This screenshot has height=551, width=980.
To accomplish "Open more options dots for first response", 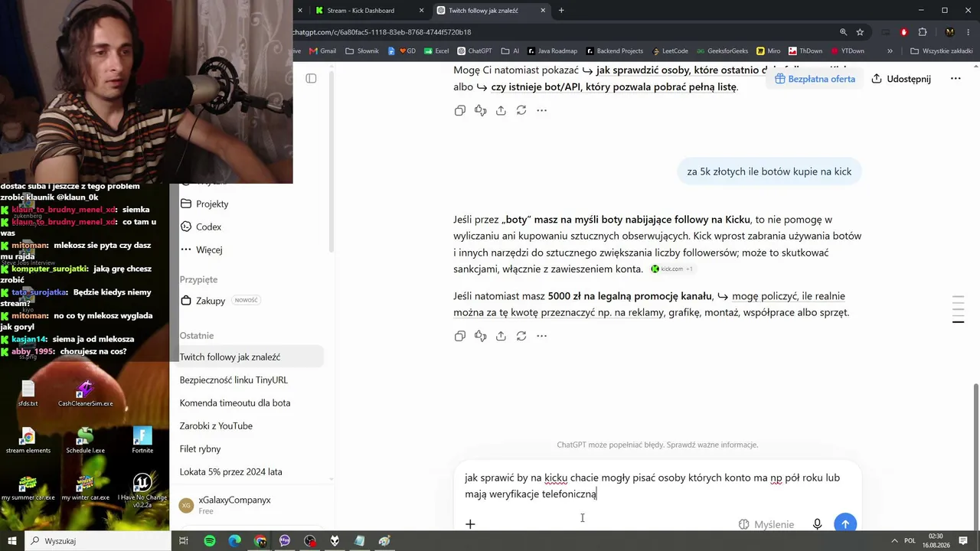I will click(x=541, y=110).
